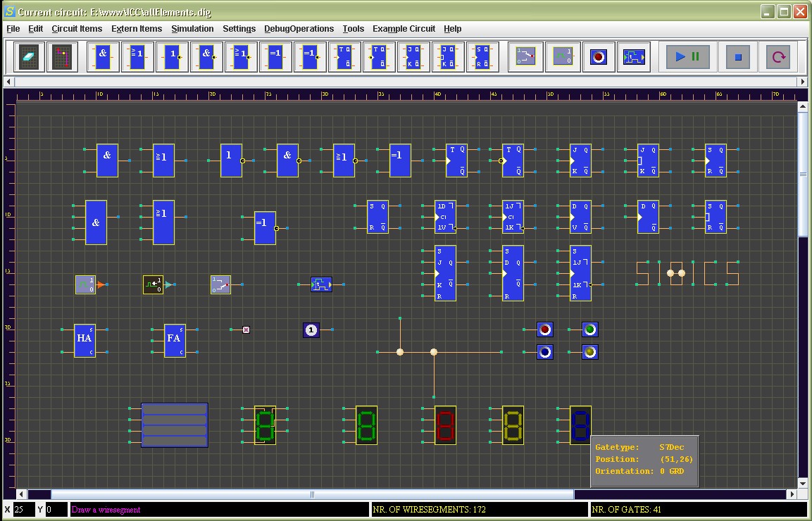Select the four-input OR gate on canvas
The image size is (812, 521).
163,222
